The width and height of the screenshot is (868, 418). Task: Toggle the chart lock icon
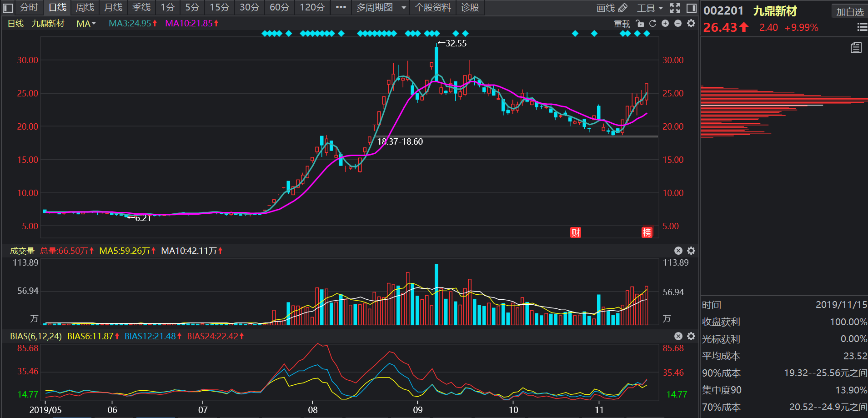pos(640,23)
